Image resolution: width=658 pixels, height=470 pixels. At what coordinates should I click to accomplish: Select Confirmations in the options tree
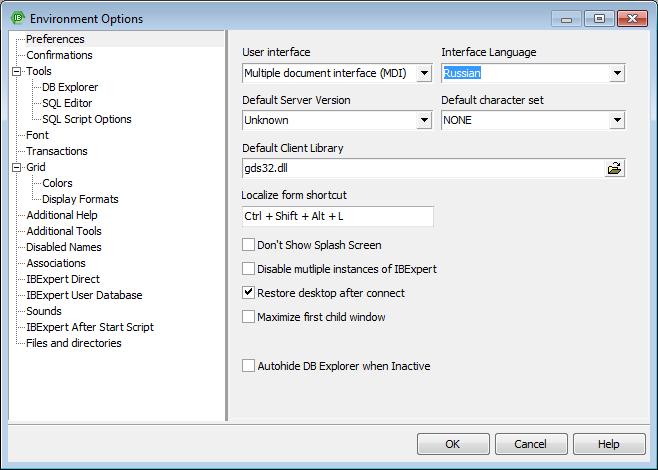[59, 55]
